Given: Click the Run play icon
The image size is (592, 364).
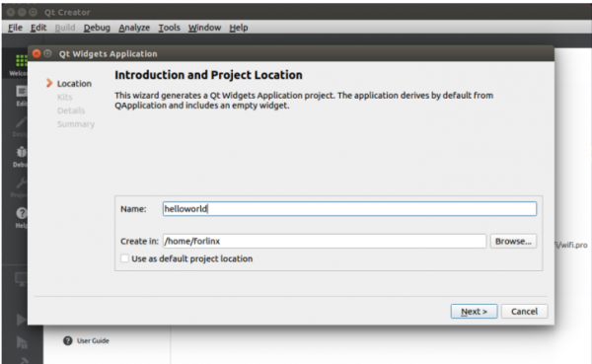Looking at the screenshot, I should pyautogui.click(x=21, y=320).
